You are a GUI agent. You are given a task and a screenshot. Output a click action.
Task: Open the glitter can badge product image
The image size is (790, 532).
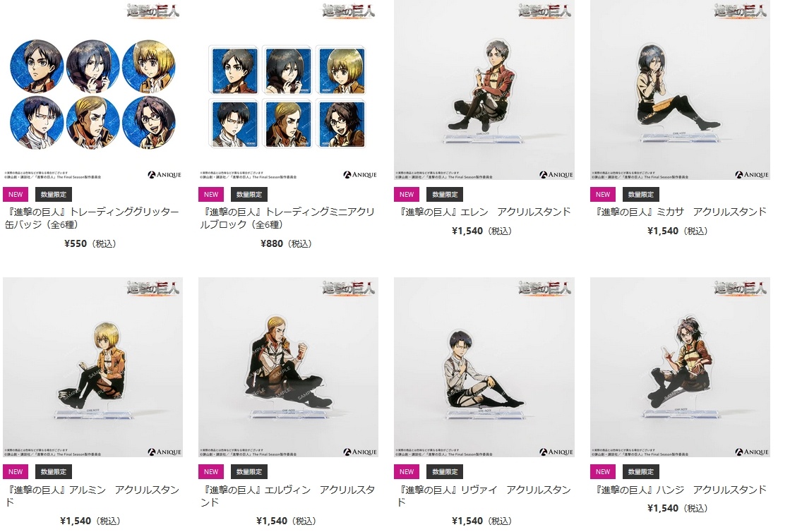tap(92, 90)
